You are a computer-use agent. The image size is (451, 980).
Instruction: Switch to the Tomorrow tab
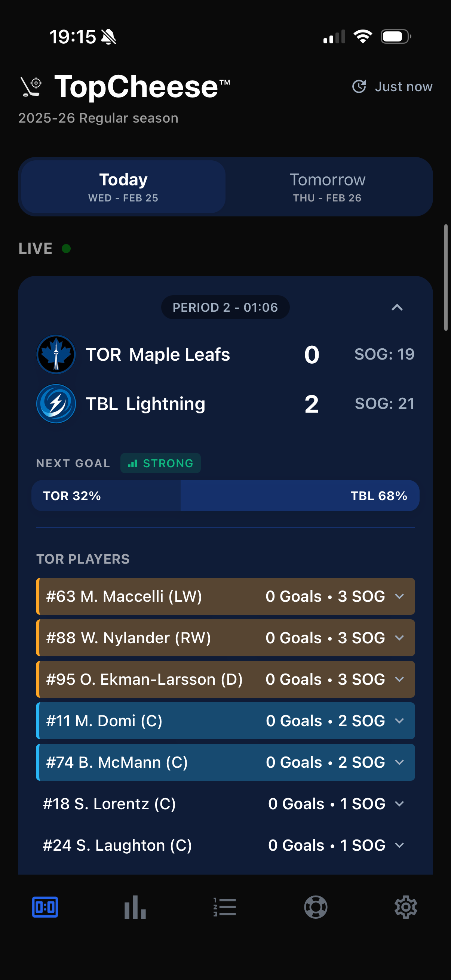pyautogui.click(x=327, y=187)
